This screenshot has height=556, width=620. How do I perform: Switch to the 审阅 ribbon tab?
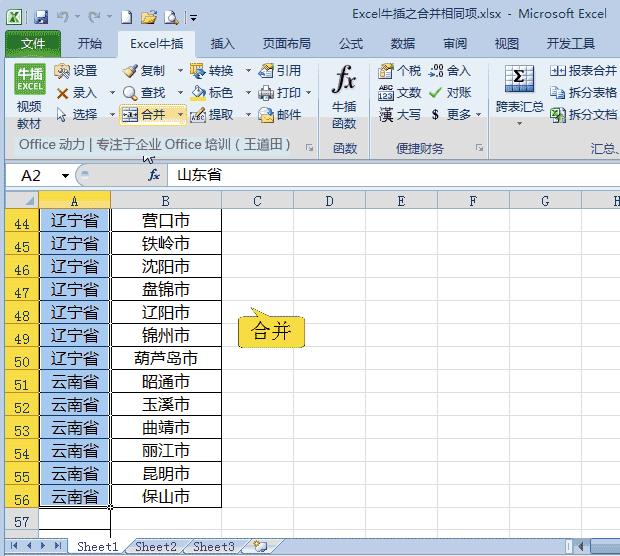[455, 43]
